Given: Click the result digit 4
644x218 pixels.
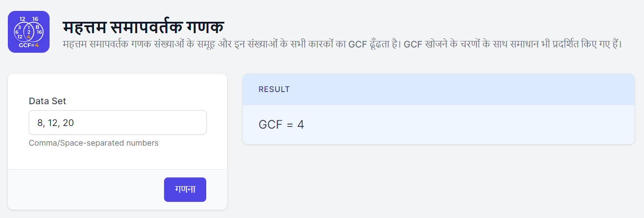Looking at the screenshot, I should [301, 125].
